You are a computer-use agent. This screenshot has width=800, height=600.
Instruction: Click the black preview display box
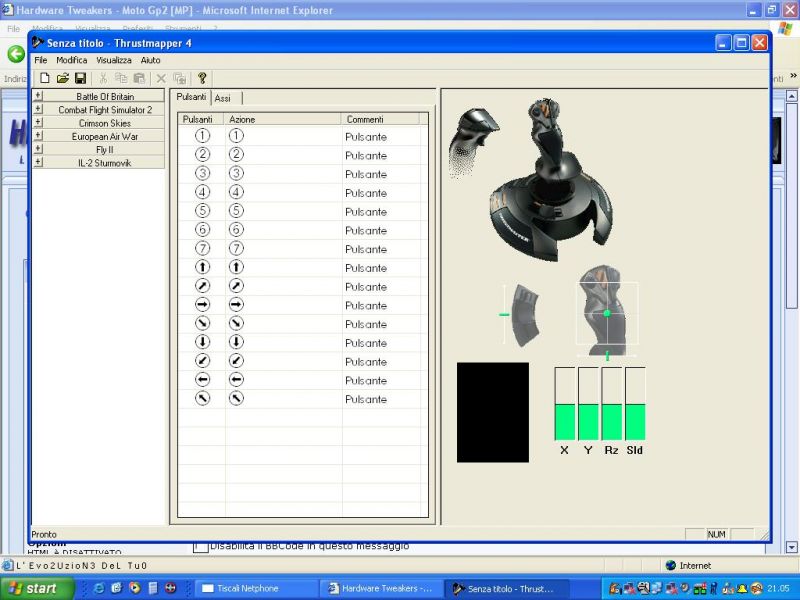pyautogui.click(x=493, y=412)
